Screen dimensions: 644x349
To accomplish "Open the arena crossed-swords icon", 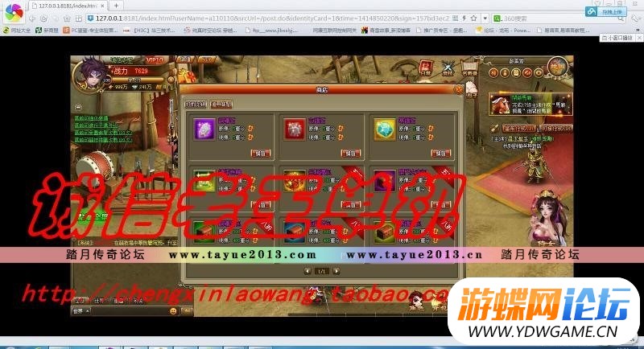I will click(448, 68).
